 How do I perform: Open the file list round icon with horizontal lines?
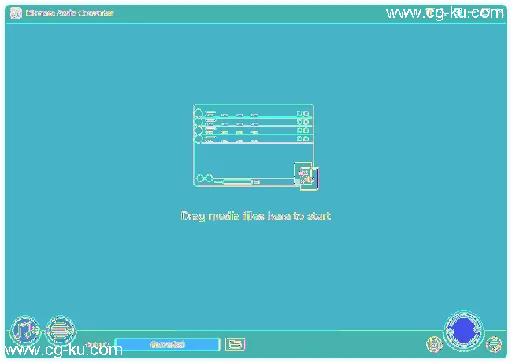60,330
